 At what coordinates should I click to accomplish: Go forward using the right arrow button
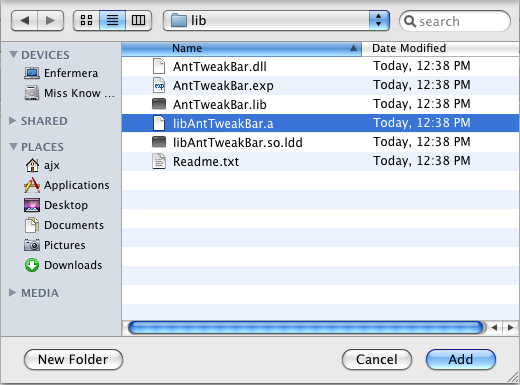click(50, 21)
